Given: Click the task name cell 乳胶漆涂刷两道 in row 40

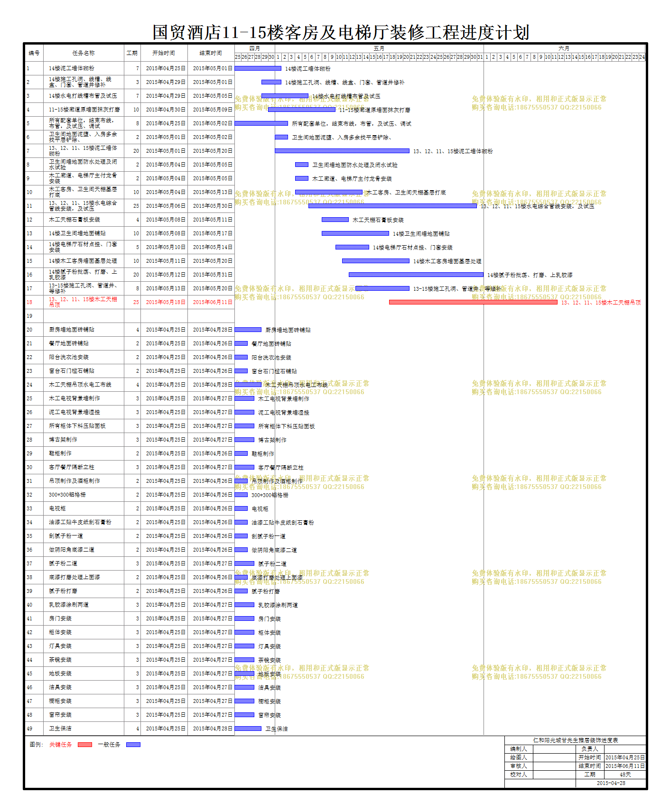Looking at the screenshot, I should [84, 605].
